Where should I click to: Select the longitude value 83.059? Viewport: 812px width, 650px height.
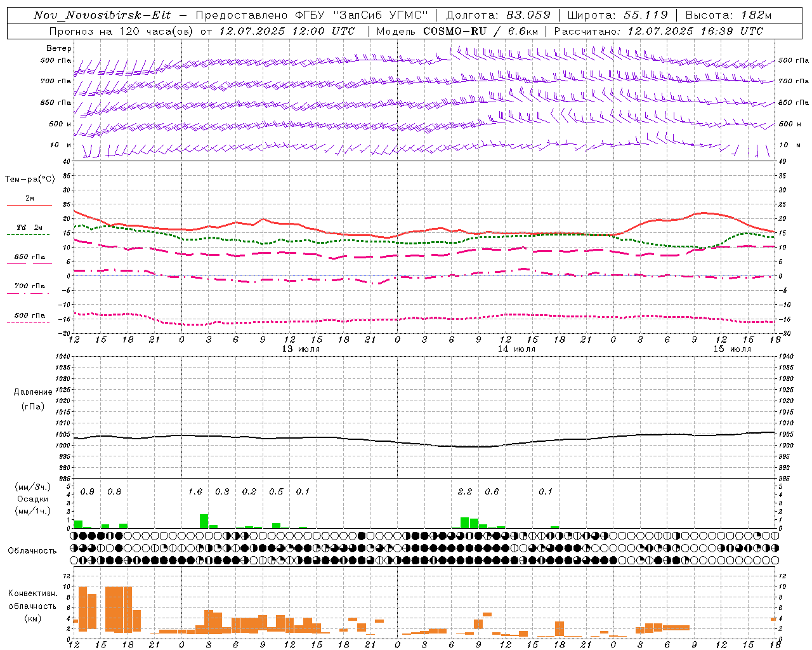pyautogui.click(x=528, y=15)
